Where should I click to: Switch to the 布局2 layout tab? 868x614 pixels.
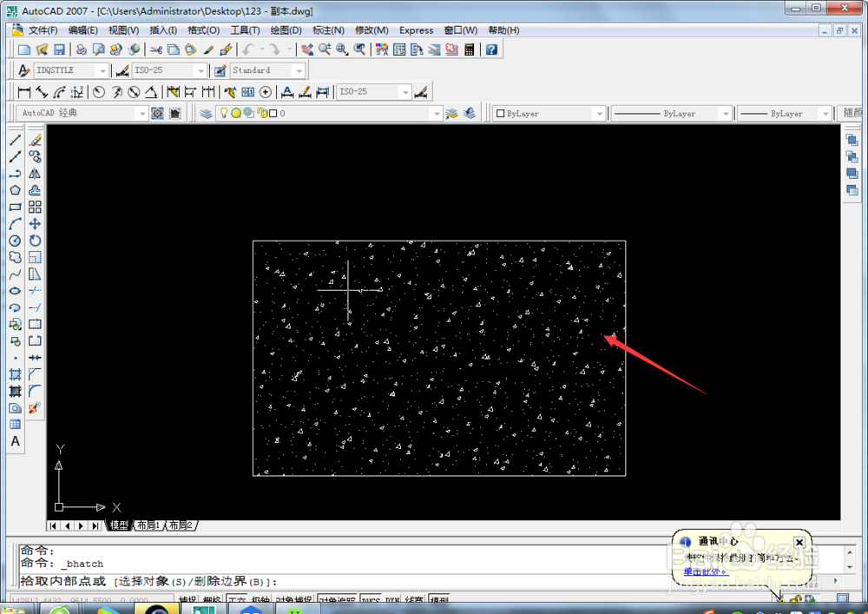[181, 525]
